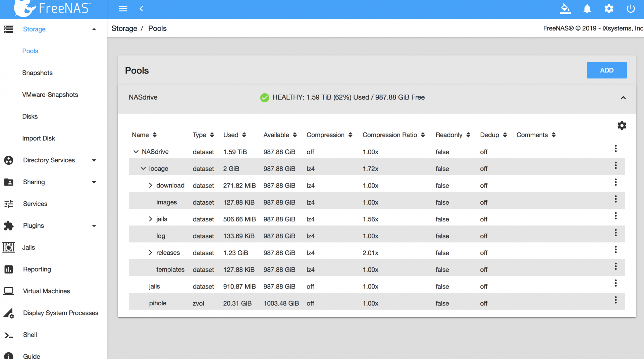This screenshot has width=644, height=359.
Task: Click the back chevron in top bar
Action: click(x=141, y=9)
